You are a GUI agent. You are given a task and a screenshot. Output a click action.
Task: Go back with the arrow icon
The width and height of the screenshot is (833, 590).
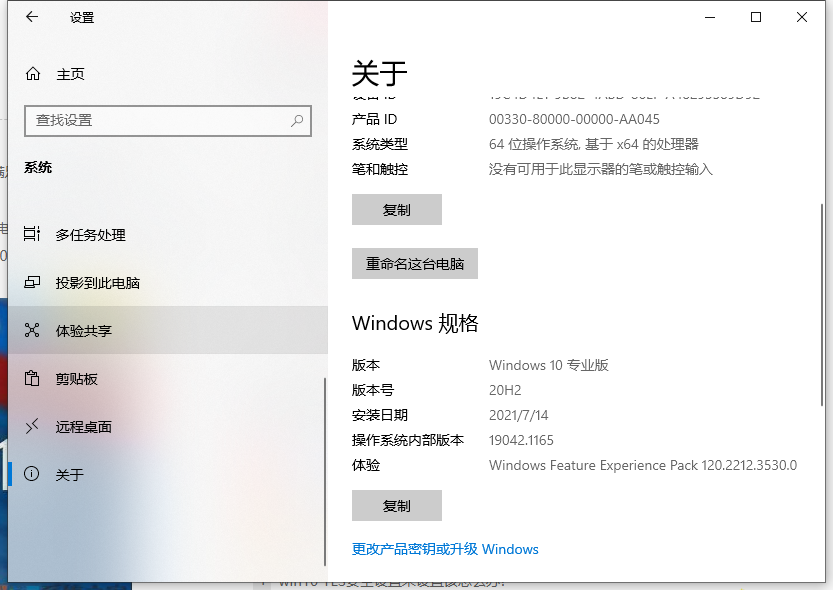pos(32,17)
